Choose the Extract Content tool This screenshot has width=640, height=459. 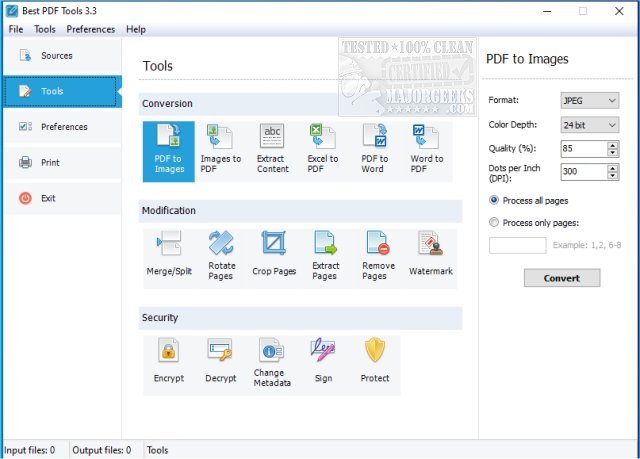(272, 151)
